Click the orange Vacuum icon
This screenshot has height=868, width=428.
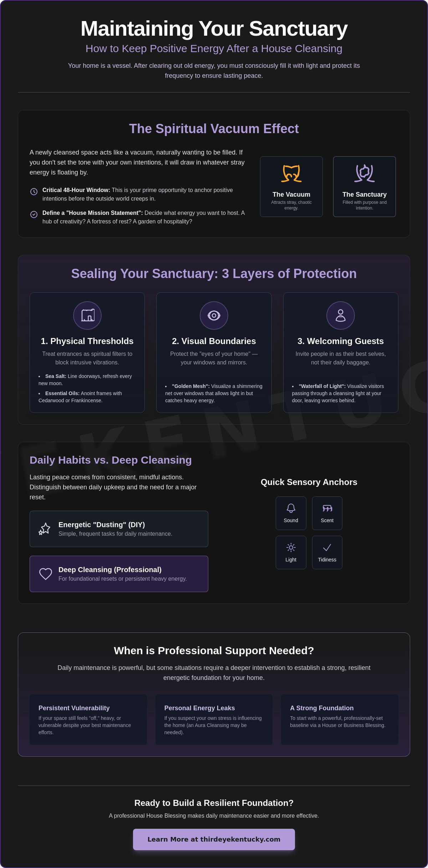click(x=291, y=173)
